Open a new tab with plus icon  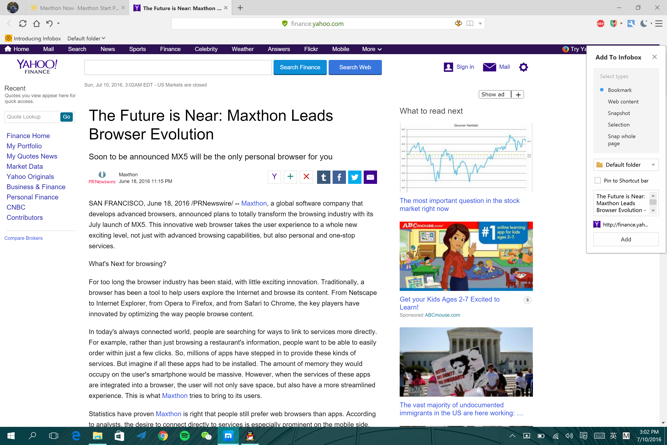click(240, 8)
